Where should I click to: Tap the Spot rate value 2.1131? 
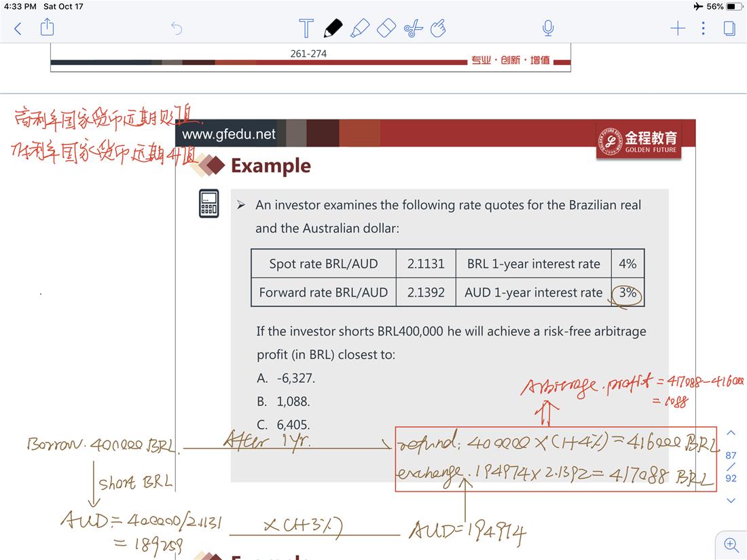tap(425, 263)
